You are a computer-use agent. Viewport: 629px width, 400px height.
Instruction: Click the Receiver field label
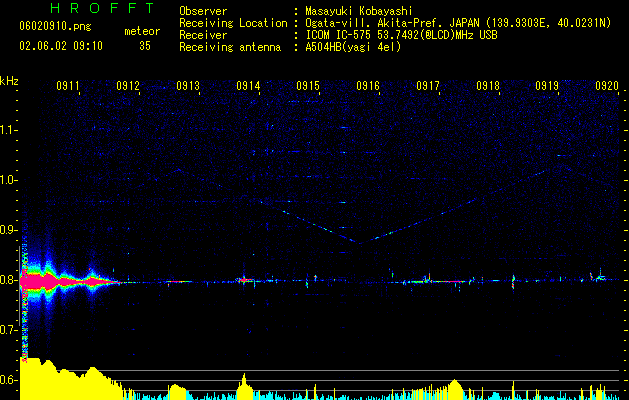click(x=203, y=35)
